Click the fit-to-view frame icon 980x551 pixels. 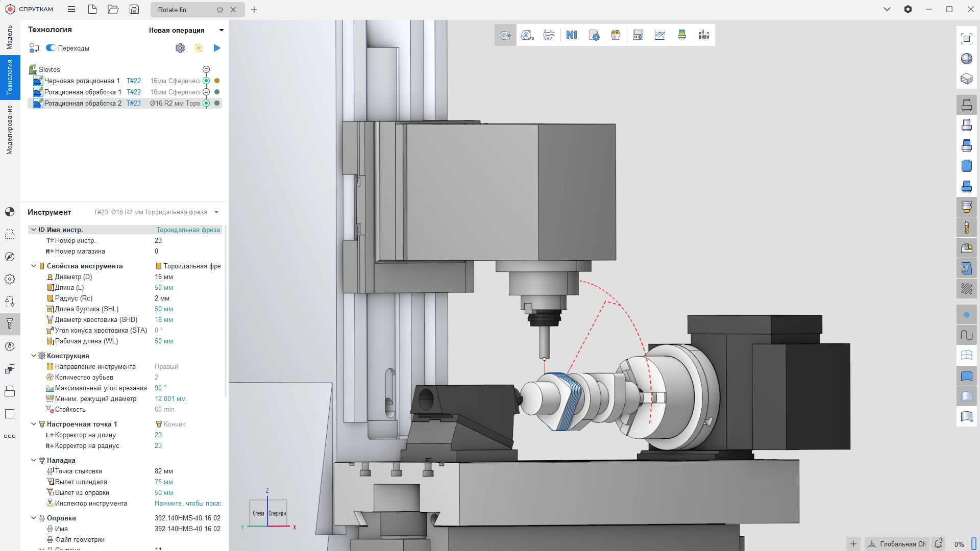point(967,39)
